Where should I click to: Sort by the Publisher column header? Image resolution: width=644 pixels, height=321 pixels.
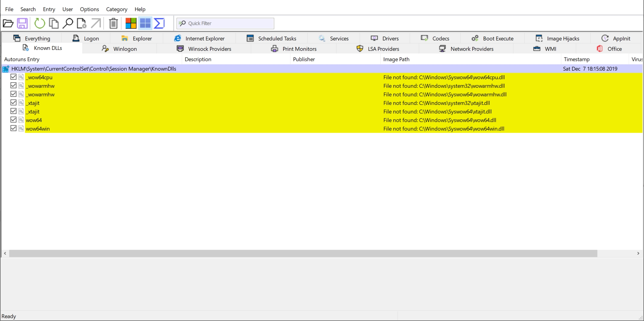336,59
